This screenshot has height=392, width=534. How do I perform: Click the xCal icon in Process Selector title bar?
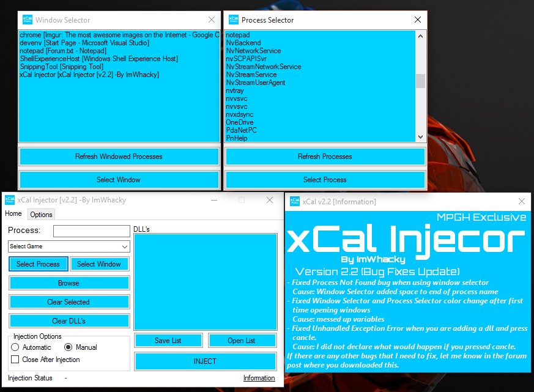coord(234,20)
